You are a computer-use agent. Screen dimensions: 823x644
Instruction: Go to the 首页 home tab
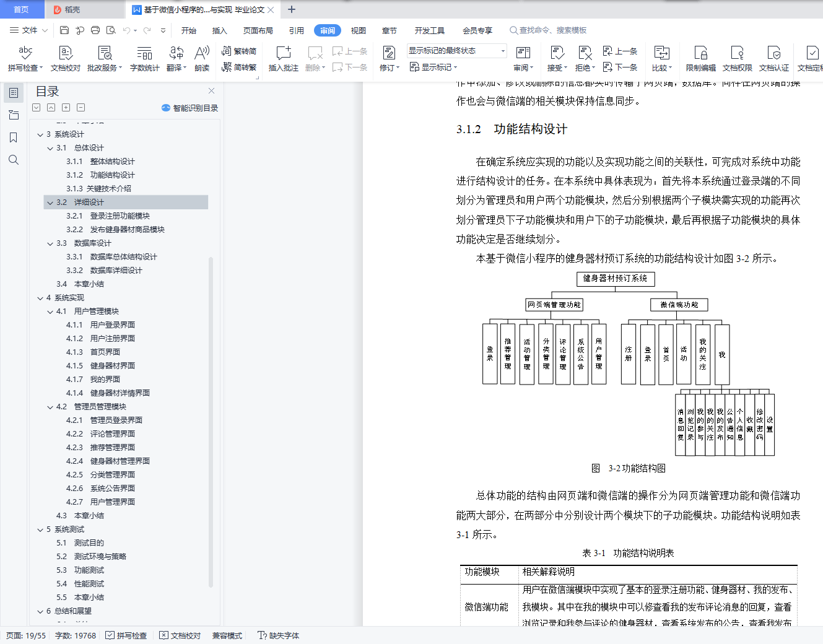[x=22, y=9]
